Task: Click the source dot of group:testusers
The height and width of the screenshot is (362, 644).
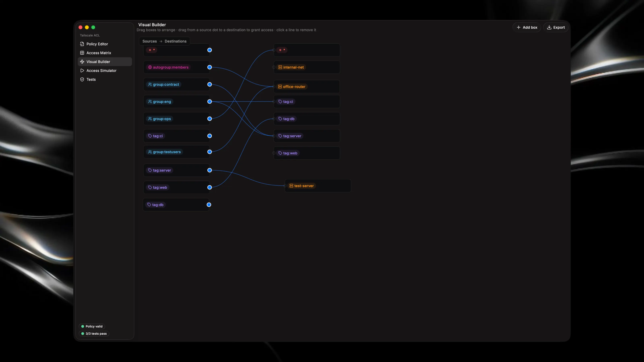Action: pyautogui.click(x=210, y=152)
